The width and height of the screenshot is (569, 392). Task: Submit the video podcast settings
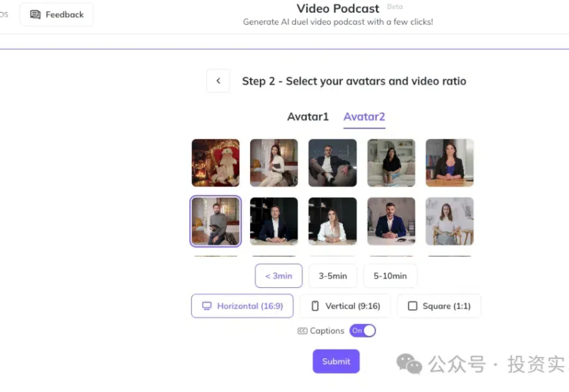(336, 361)
